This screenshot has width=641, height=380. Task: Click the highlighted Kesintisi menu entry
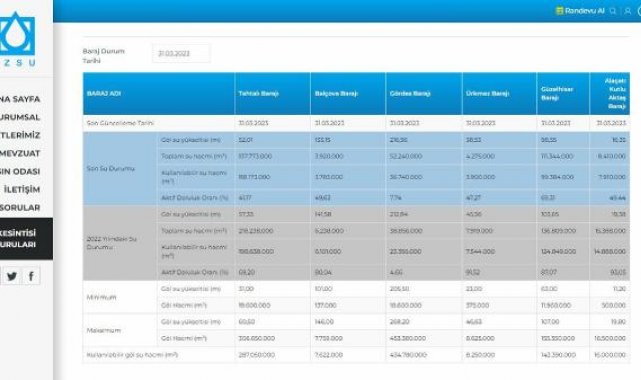coord(26,239)
